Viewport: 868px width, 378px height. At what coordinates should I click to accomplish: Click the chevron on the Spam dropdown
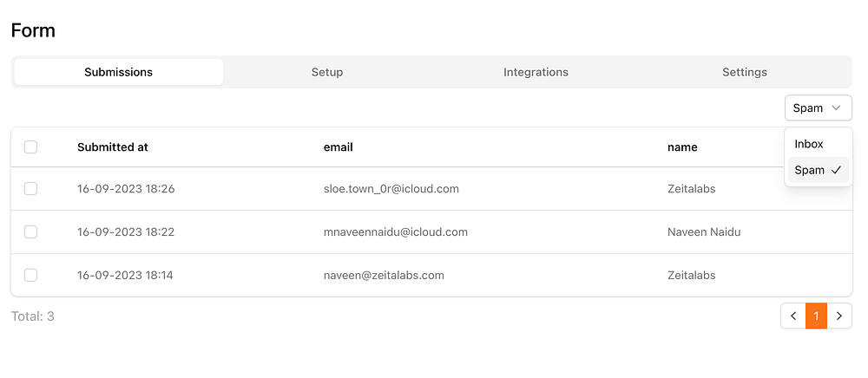tap(836, 108)
